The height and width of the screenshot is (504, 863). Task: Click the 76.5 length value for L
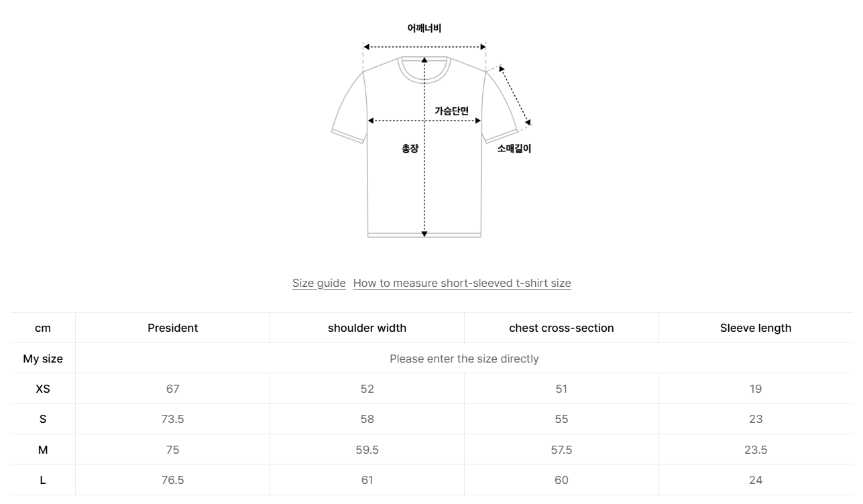(x=172, y=480)
